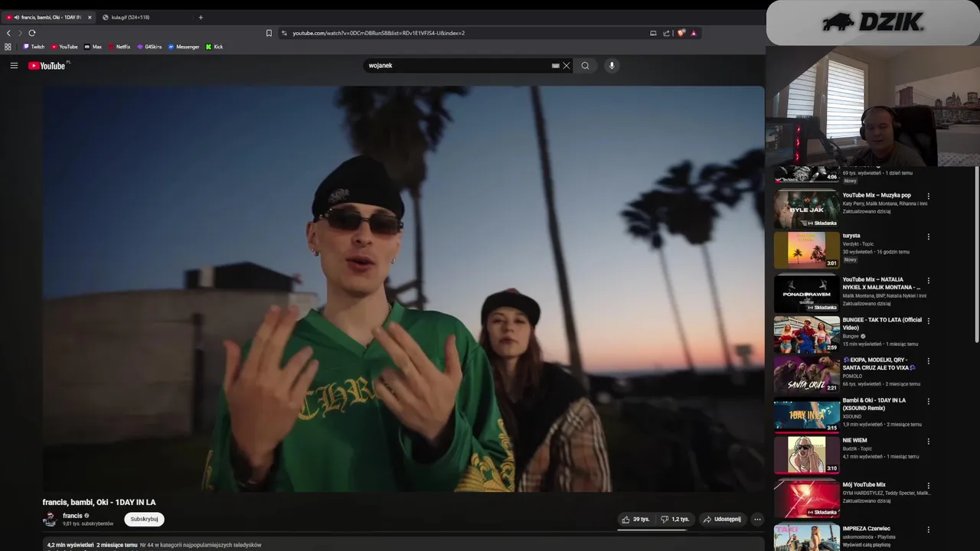Click the recommendations sidebar scrollbar
This screenshot has width=980, height=551.
click(x=976, y=254)
